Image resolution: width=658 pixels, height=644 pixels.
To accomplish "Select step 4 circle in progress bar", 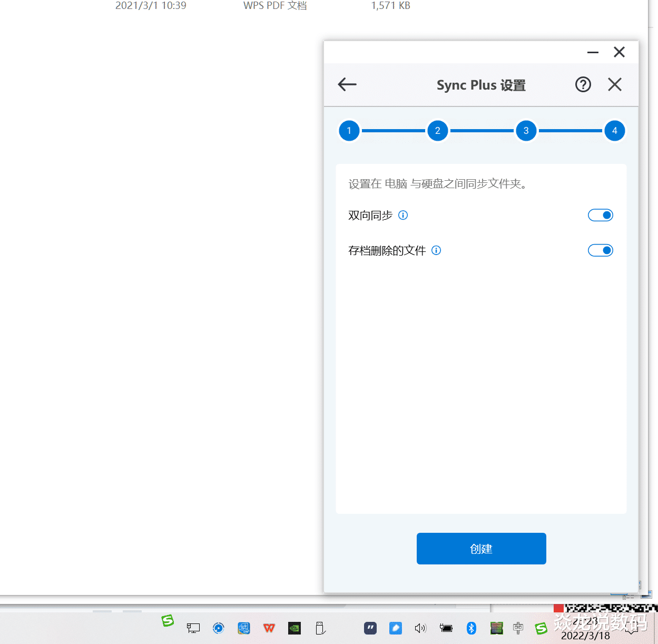I will [615, 131].
